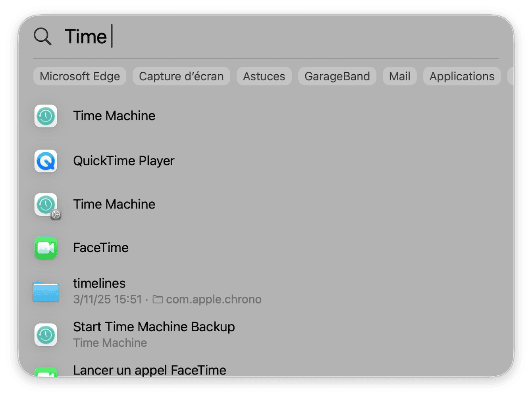This screenshot has height=398, width=532.
Task: Select the Mail filter chip
Action: pyautogui.click(x=399, y=76)
